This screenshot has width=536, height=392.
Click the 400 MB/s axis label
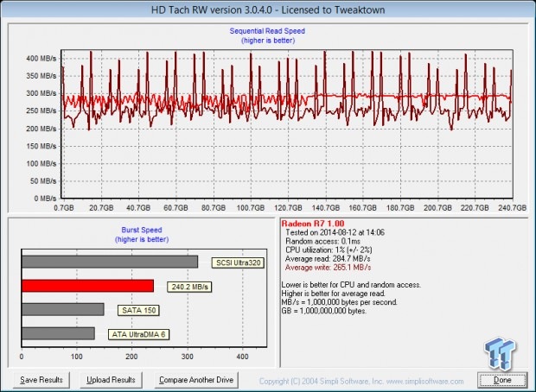coord(41,59)
